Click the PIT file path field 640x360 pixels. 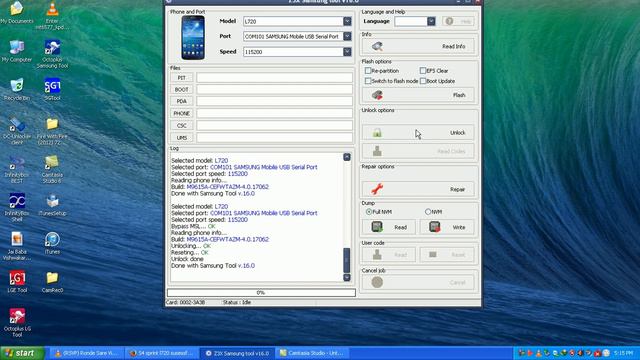(274, 78)
